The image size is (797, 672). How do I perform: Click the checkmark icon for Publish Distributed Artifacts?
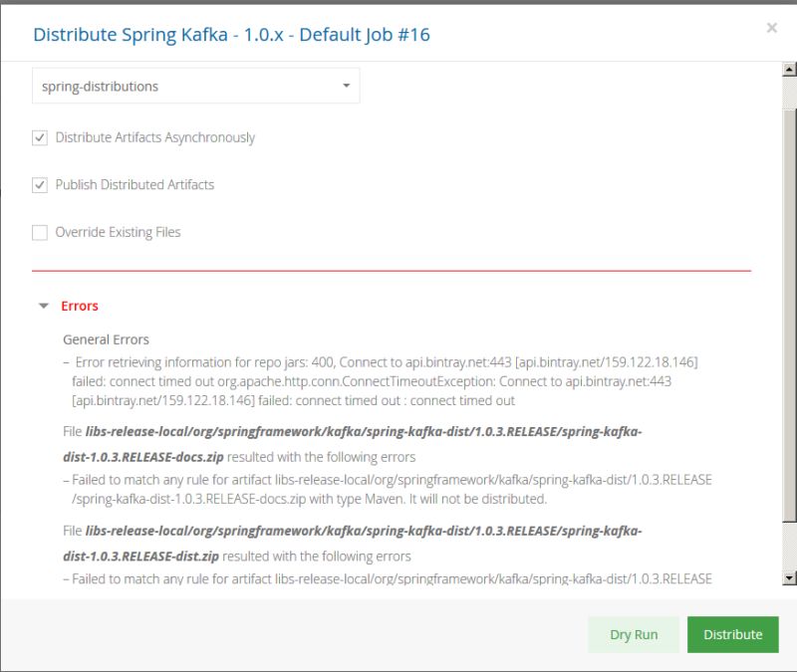40,184
